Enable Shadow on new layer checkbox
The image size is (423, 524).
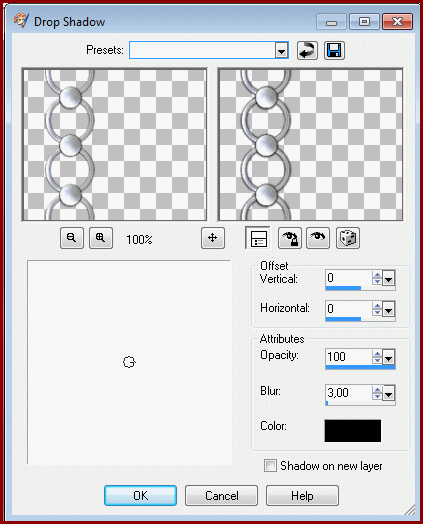click(x=270, y=466)
